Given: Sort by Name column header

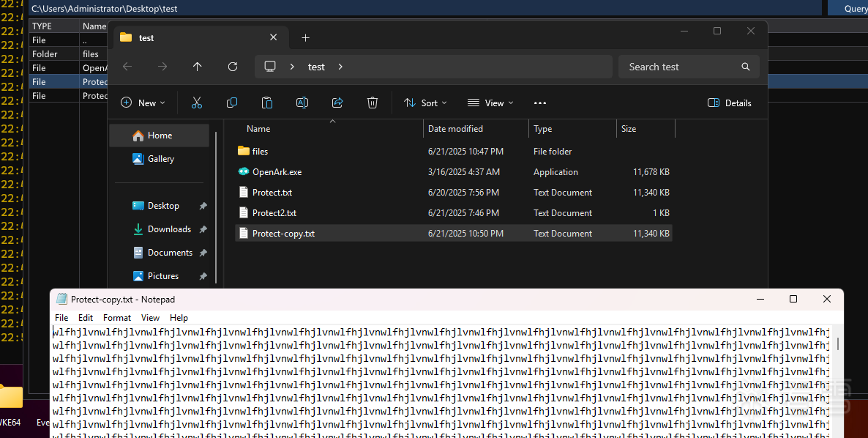Looking at the screenshot, I should [258, 129].
